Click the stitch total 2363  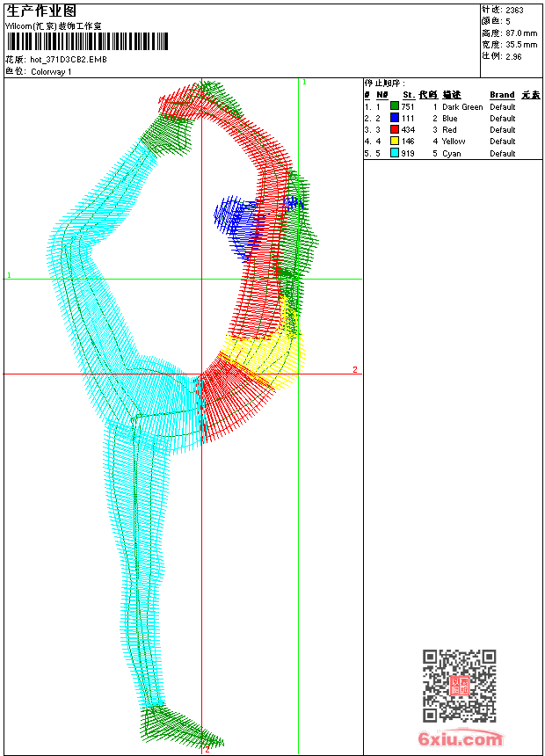point(514,11)
